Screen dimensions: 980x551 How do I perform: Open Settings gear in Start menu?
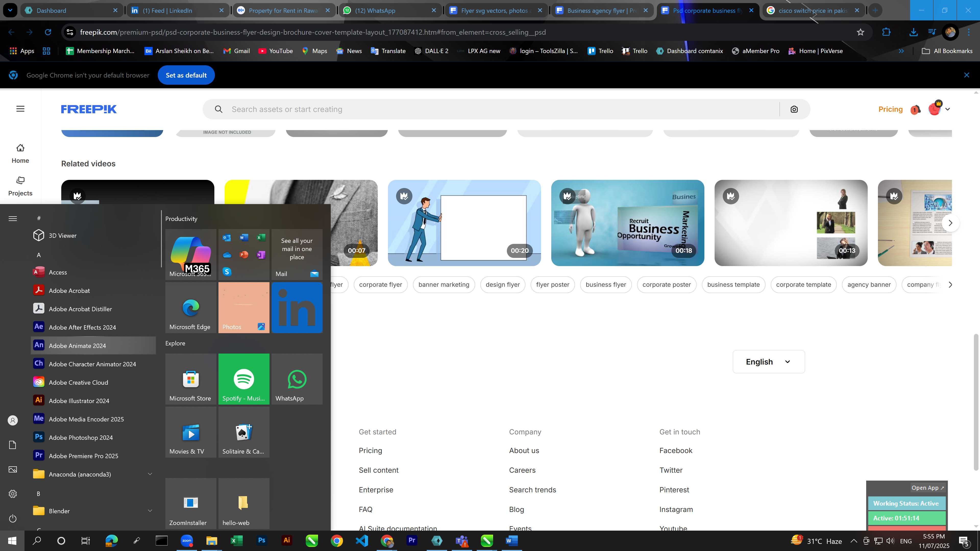coord(13,494)
